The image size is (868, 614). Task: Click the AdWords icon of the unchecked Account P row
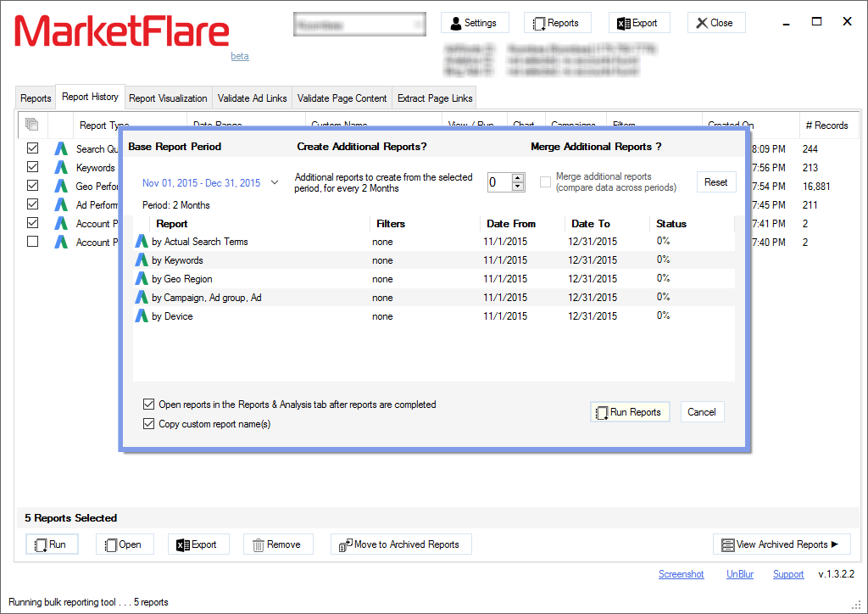click(61, 242)
